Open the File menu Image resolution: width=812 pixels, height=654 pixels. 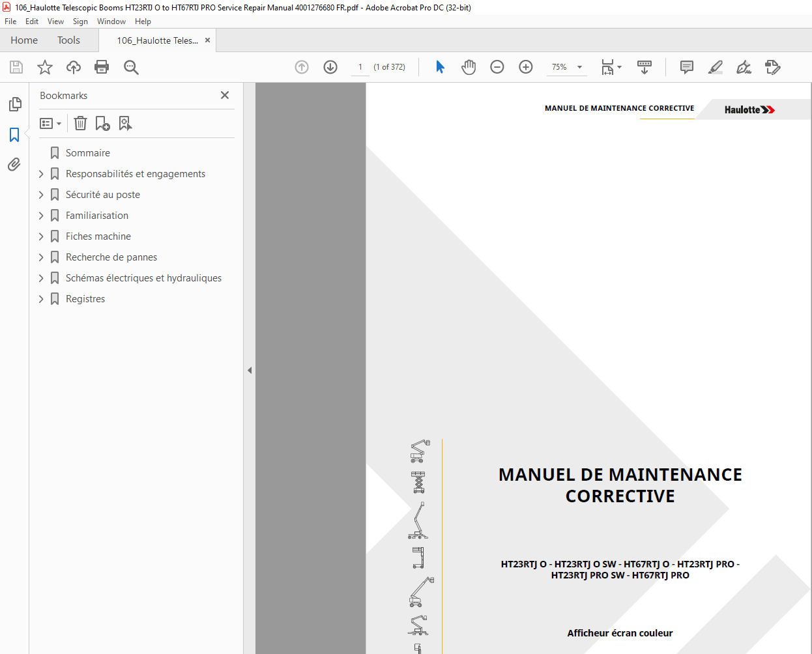[10, 21]
